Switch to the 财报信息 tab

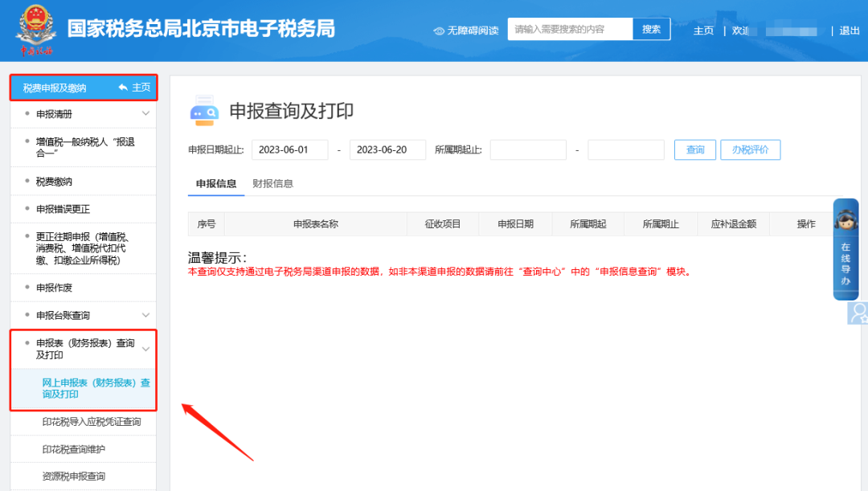pos(272,183)
